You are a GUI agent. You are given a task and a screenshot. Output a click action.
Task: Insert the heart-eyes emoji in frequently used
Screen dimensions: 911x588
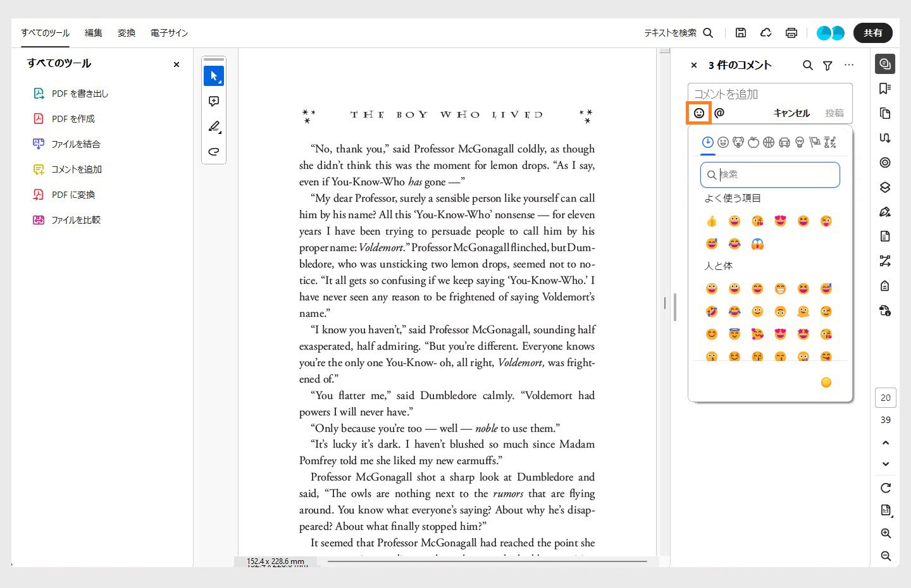780,221
